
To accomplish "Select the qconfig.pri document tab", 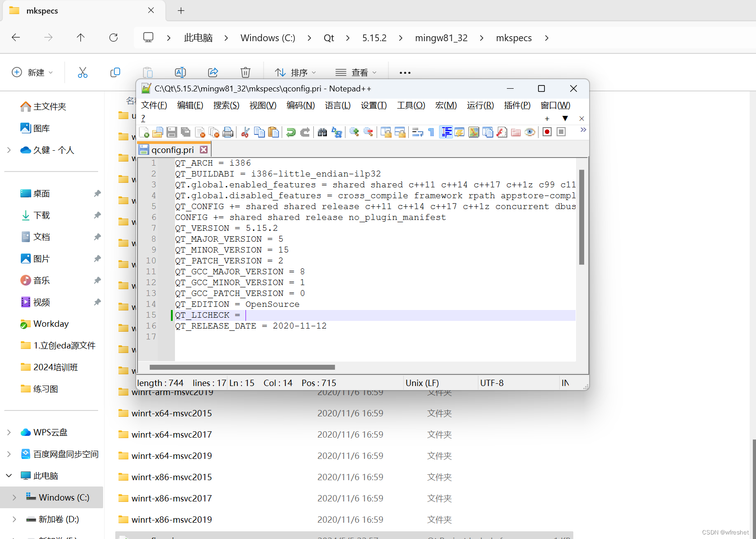I will (172, 149).
